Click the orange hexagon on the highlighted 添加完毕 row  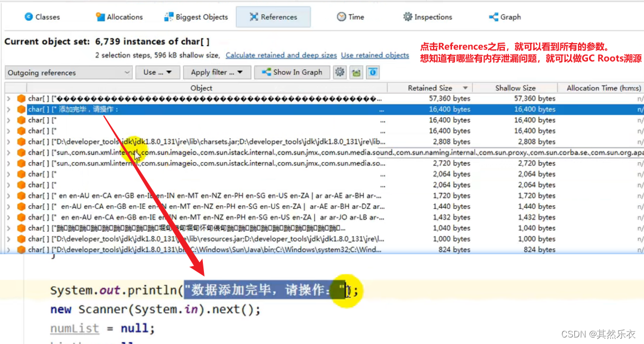(20, 109)
